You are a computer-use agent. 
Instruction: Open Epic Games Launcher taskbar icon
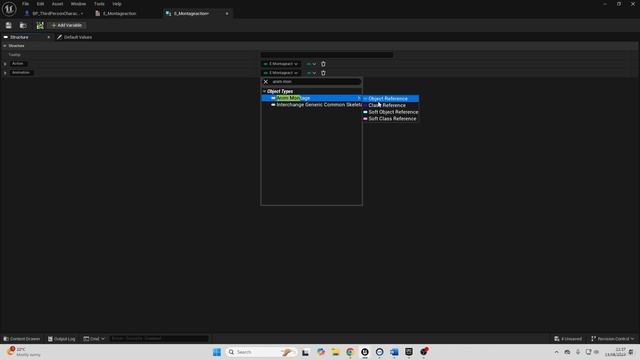pos(409,352)
